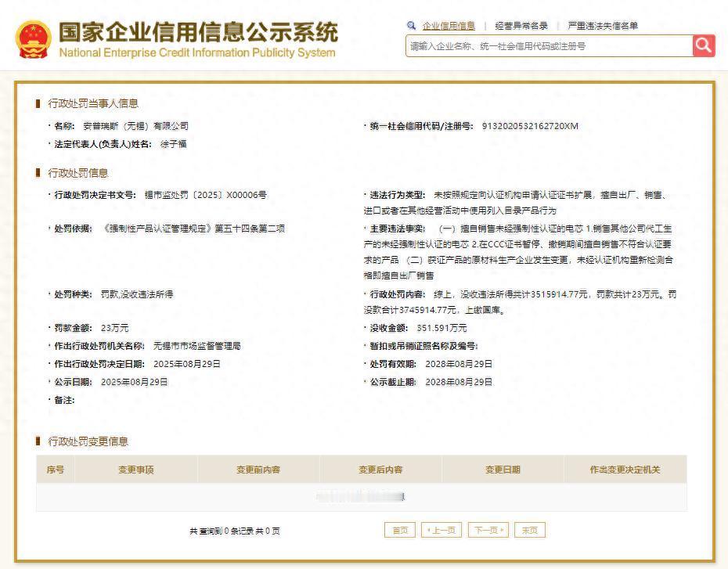Screen dimensions: 728x569
Task: Click the 国家企业信用信息公示系统 site title
Action: tap(198, 32)
